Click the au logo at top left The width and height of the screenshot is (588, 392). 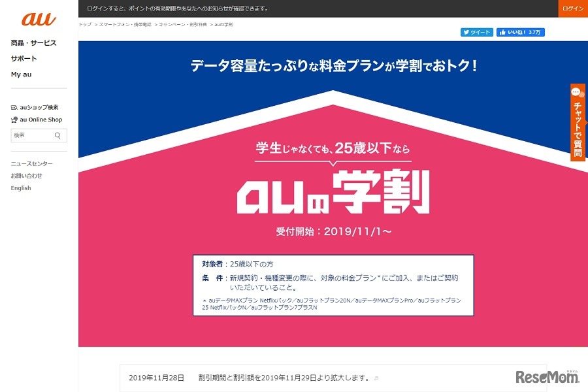[38, 18]
